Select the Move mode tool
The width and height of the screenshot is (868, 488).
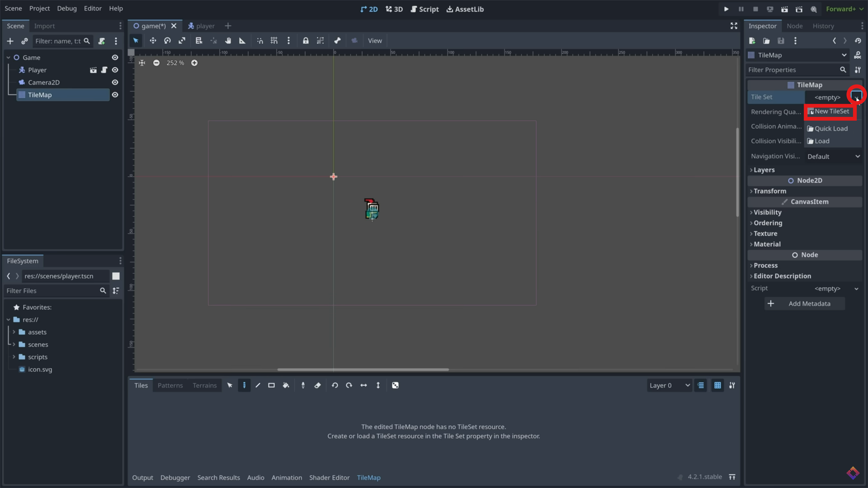click(153, 41)
